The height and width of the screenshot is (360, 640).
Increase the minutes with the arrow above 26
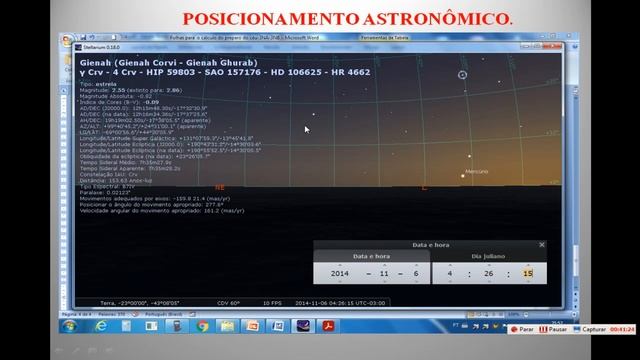point(489,265)
